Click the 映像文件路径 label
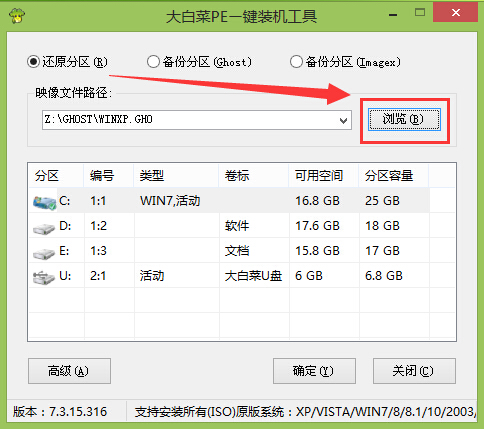The width and height of the screenshot is (484, 429). 74,93
